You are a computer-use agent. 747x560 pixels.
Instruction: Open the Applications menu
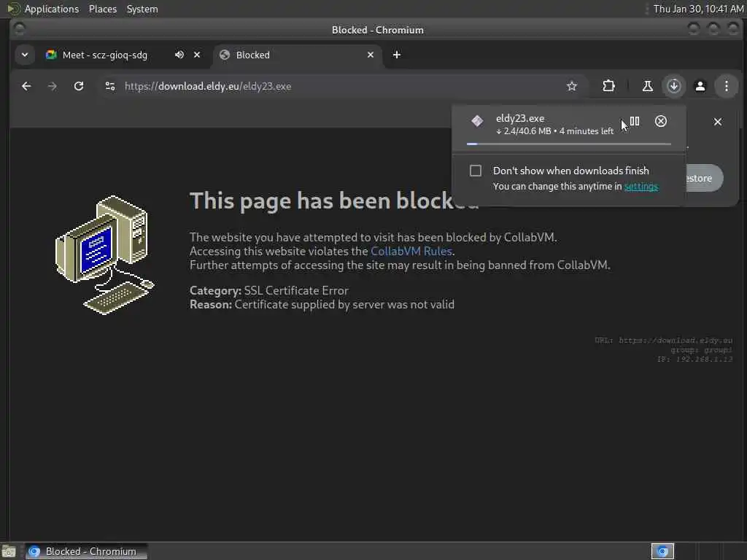52,9
